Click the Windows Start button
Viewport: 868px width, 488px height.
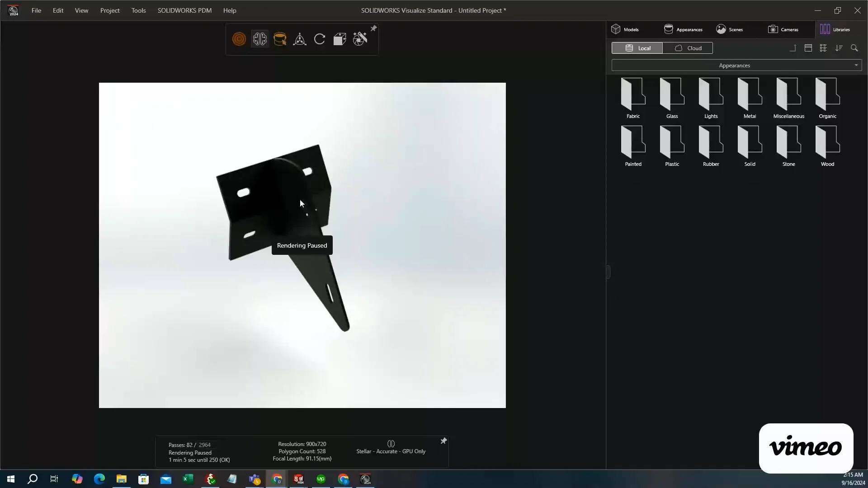click(x=11, y=479)
